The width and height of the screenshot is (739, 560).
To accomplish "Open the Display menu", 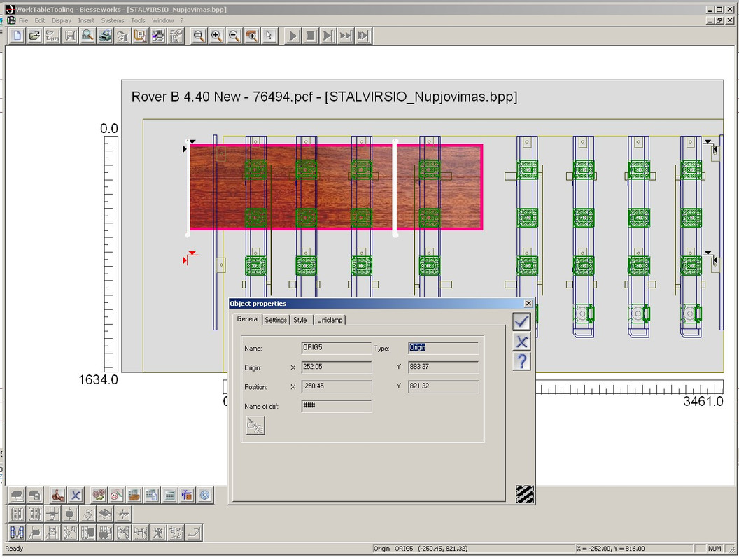I will [x=62, y=20].
